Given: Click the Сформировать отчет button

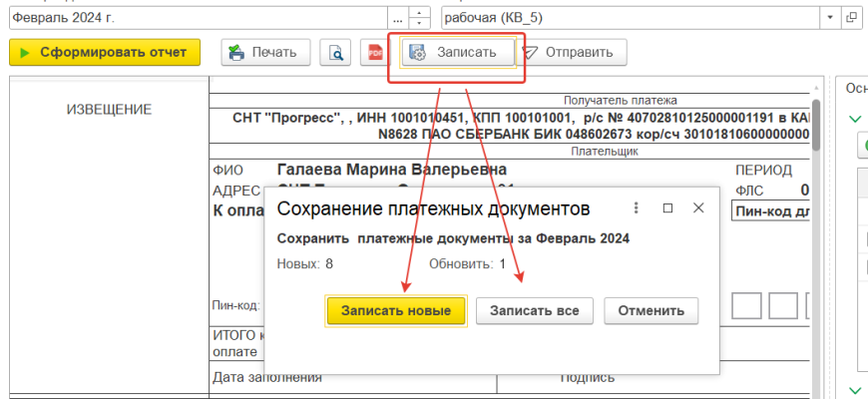Looking at the screenshot, I should [x=105, y=53].
